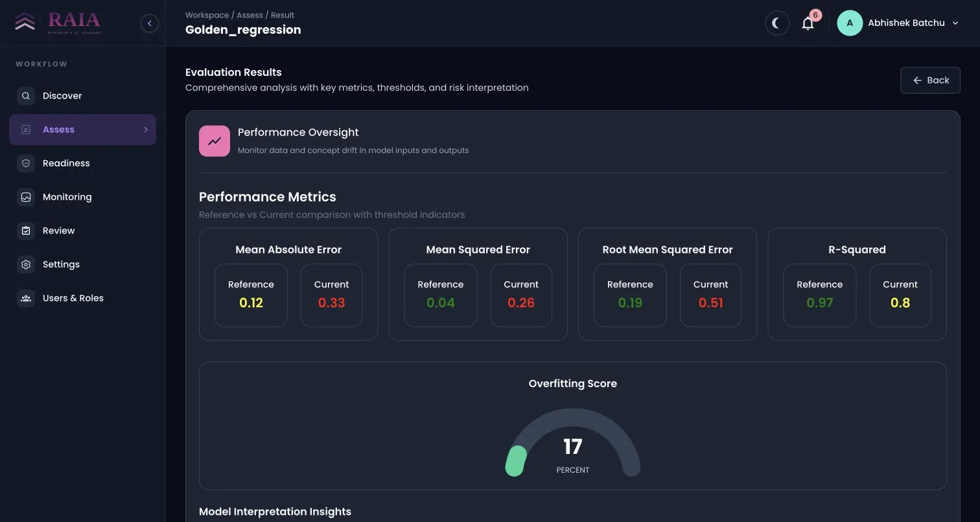This screenshot has height=522, width=980.
Task: Click the RAIA logo
Action: pos(58,23)
